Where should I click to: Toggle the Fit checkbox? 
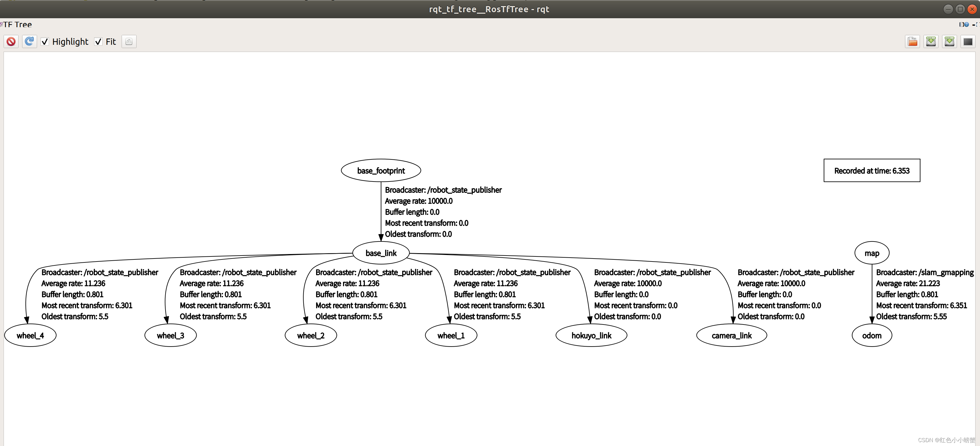tap(99, 42)
